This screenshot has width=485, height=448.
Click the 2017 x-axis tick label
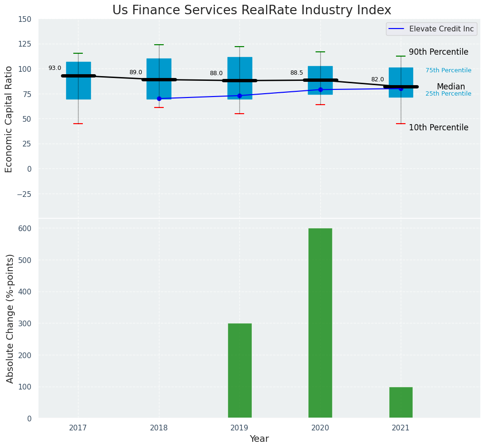coord(78,428)
